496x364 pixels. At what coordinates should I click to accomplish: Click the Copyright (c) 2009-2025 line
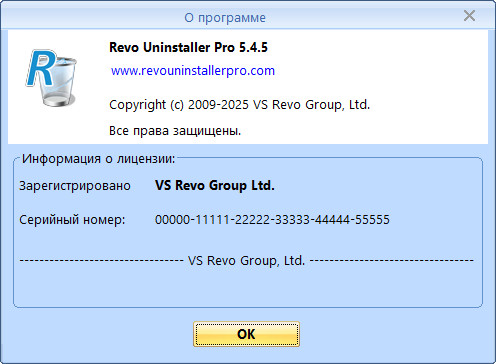point(240,105)
